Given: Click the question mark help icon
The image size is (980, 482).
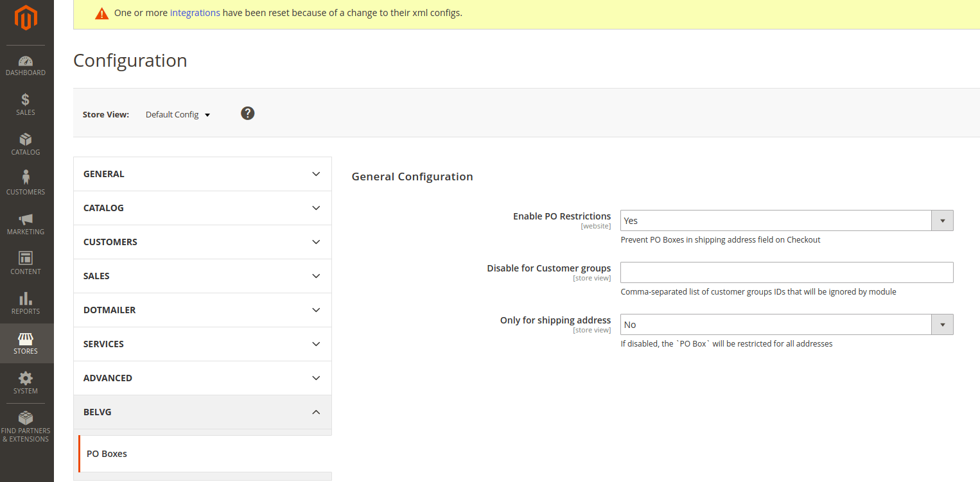Looking at the screenshot, I should pos(248,113).
